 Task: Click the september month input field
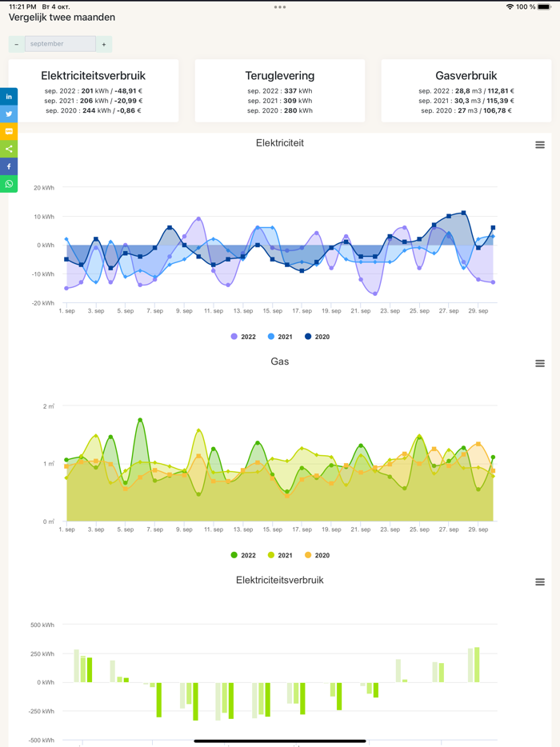click(60, 44)
